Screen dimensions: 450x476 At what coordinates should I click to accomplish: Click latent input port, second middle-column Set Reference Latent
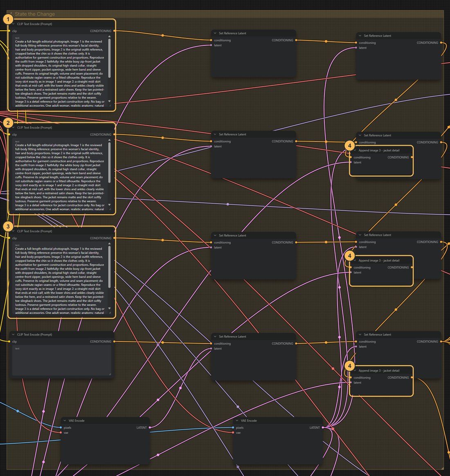click(211, 146)
